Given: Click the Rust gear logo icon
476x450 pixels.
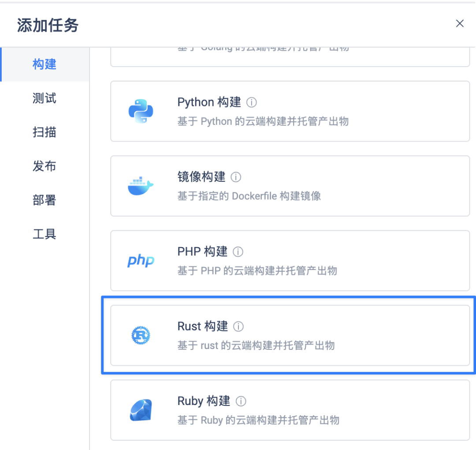Looking at the screenshot, I should tap(141, 335).
